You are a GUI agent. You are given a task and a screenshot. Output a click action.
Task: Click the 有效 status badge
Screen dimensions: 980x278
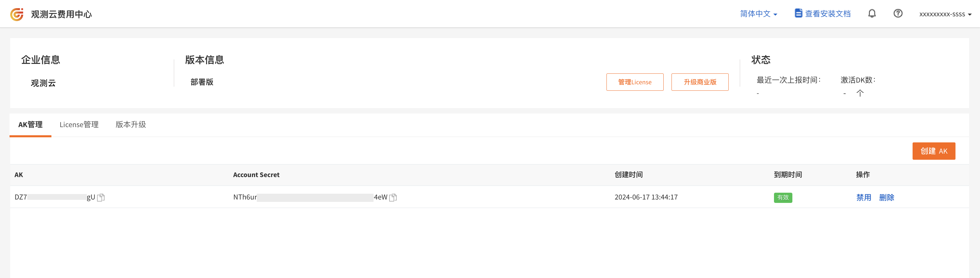pyautogui.click(x=783, y=197)
